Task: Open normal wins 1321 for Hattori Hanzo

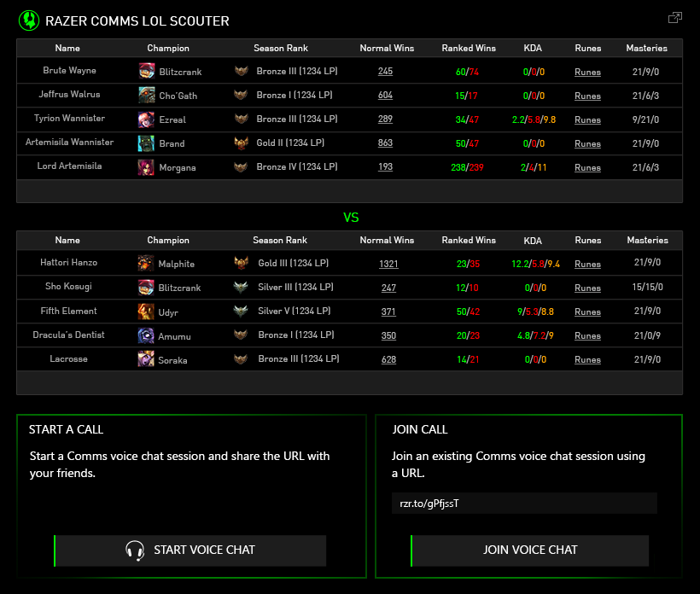Action: pyautogui.click(x=388, y=265)
